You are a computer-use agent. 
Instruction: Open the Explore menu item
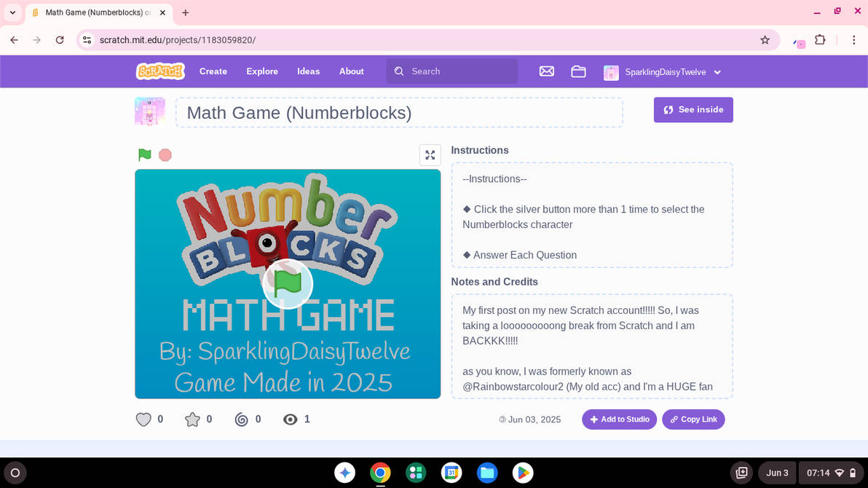tap(262, 71)
